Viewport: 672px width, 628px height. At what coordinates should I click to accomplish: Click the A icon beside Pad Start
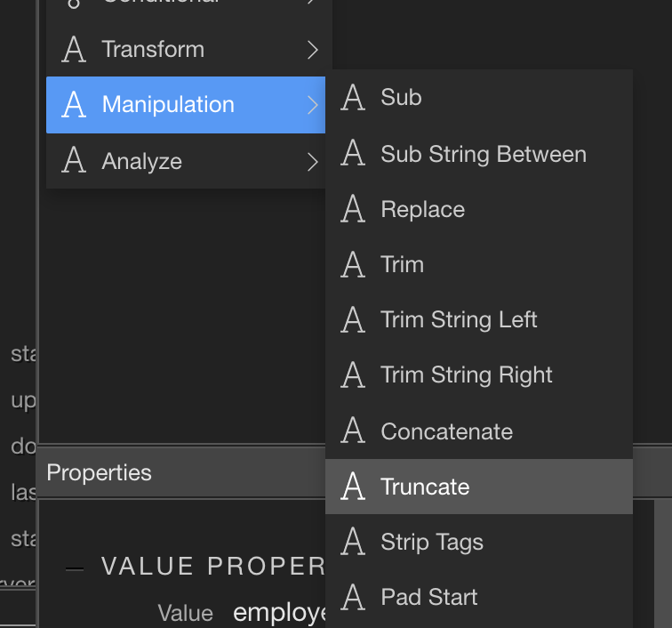(x=353, y=597)
